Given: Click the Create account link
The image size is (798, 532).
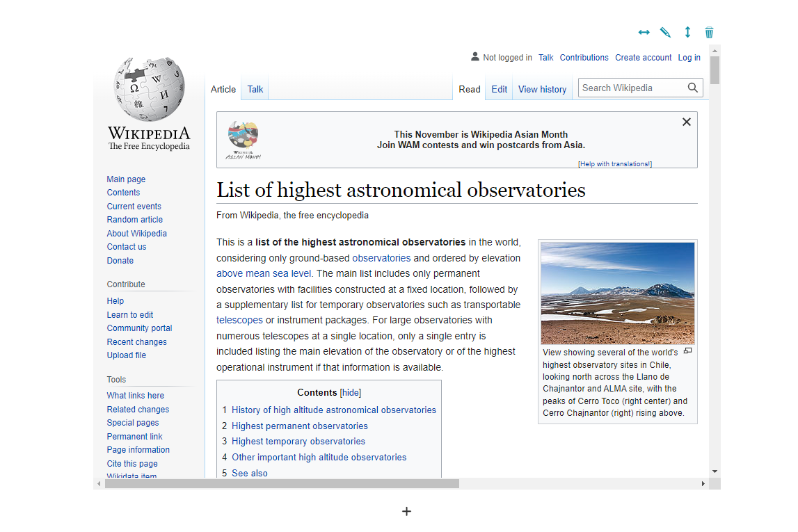Looking at the screenshot, I should click(x=643, y=58).
